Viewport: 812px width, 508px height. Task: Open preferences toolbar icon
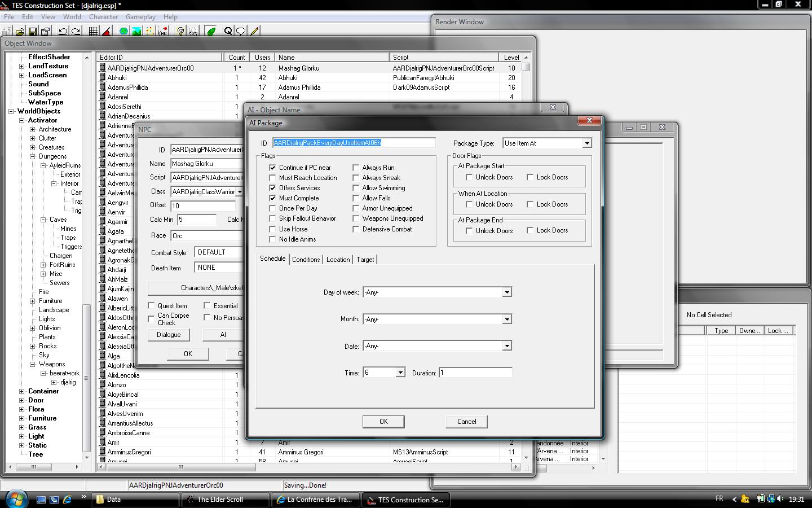point(45,31)
